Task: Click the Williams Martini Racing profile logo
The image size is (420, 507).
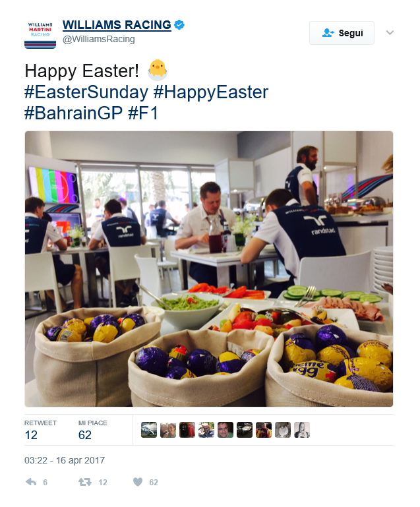Action: click(40, 34)
